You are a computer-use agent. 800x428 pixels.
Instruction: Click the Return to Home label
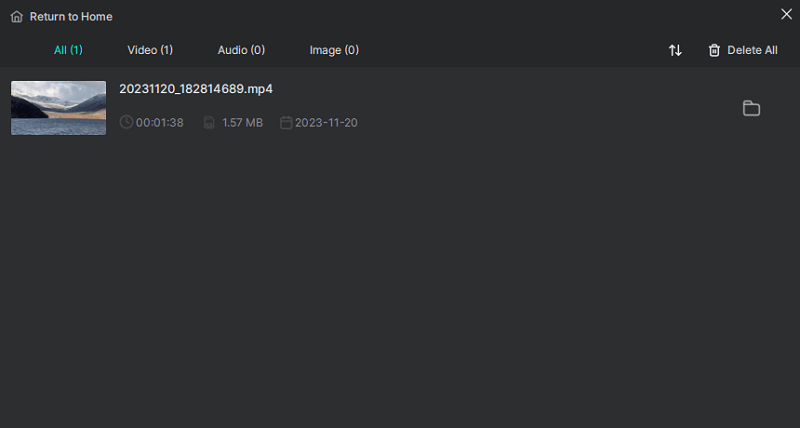[71, 17]
